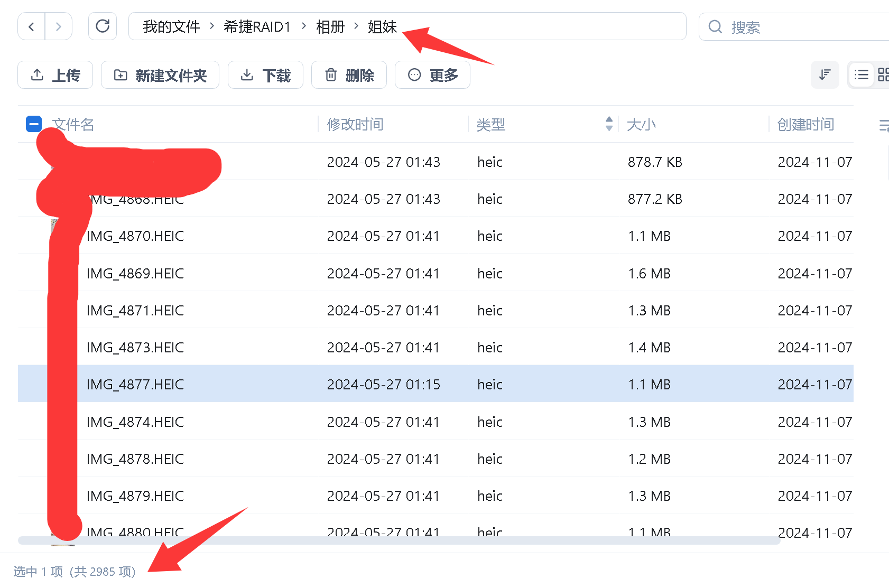Click the 类型 column sort arrows
Image resolution: width=889 pixels, height=588 pixels.
(x=609, y=124)
